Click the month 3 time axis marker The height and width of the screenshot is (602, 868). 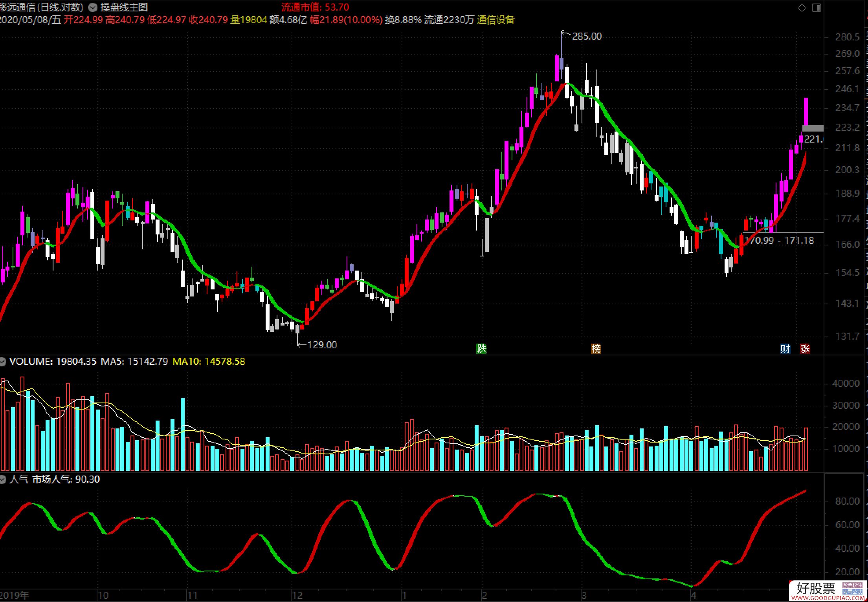(584, 595)
